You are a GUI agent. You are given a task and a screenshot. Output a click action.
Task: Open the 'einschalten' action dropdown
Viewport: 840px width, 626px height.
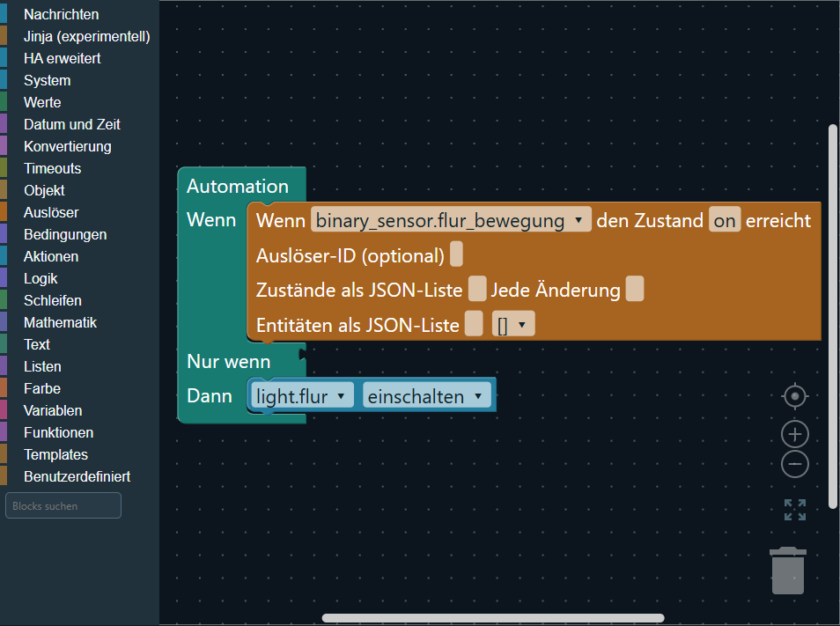(x=426, y=395)
